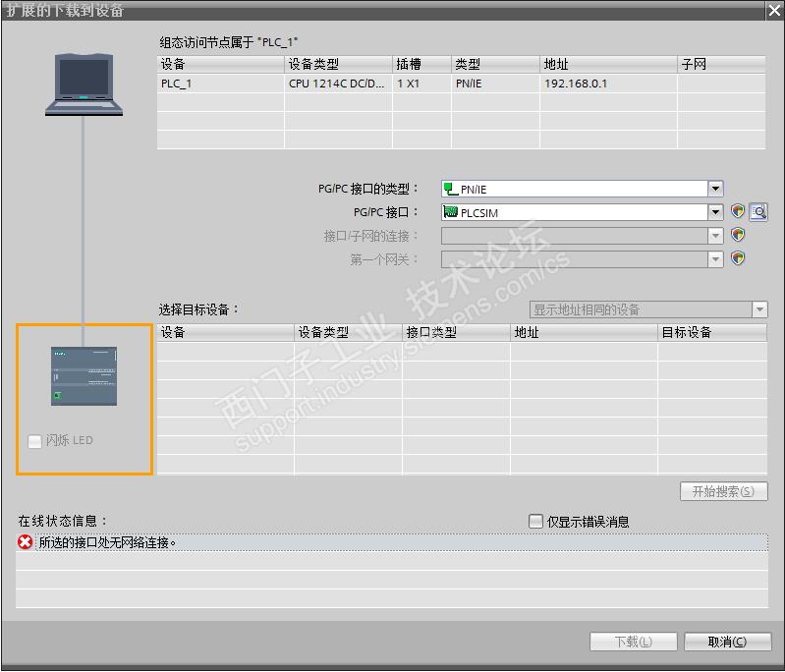The height and width of the screenshot is (672, 785).
Task: Click the 取消(C) button
Action: 727,642
